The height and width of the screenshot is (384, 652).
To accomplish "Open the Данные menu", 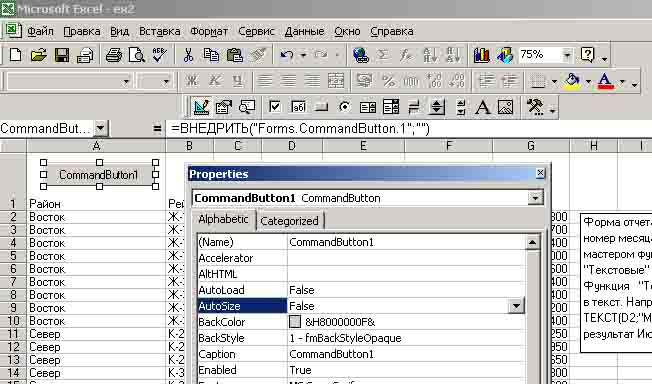I will (x=304, y=32).
